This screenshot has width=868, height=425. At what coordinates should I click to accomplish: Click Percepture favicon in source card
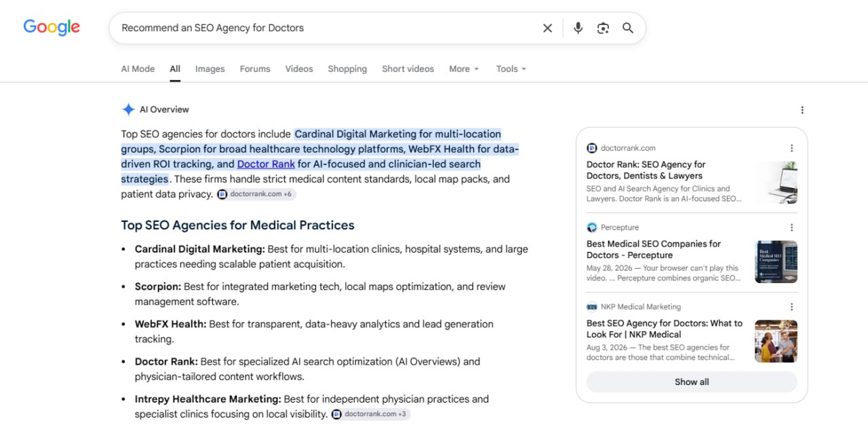pos(592,227)
